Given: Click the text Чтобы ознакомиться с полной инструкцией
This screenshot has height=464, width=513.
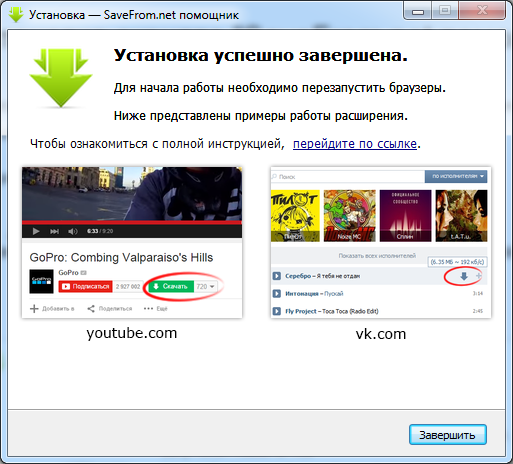Looking at the screenshot, I should tap(157, 144).
